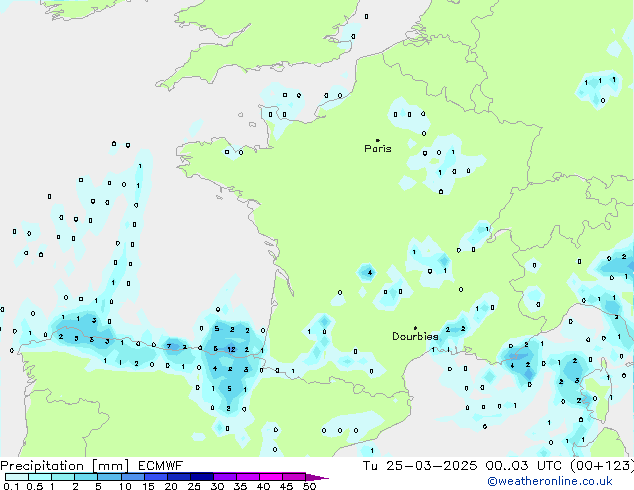Click the Paris city label
This screenshot has width=634, height=490.
pyautogui.click(x=378, y=149)
